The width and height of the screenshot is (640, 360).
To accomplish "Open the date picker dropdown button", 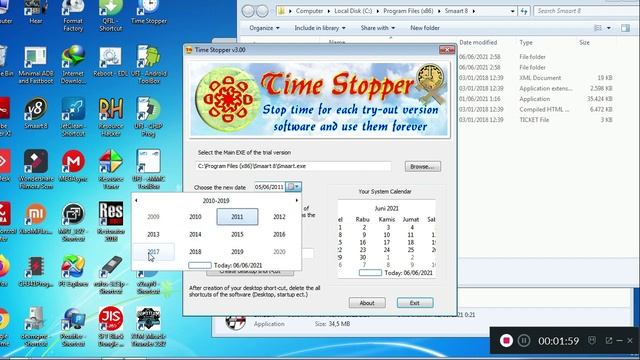I will pyautogui.click(x=293, y=187).
